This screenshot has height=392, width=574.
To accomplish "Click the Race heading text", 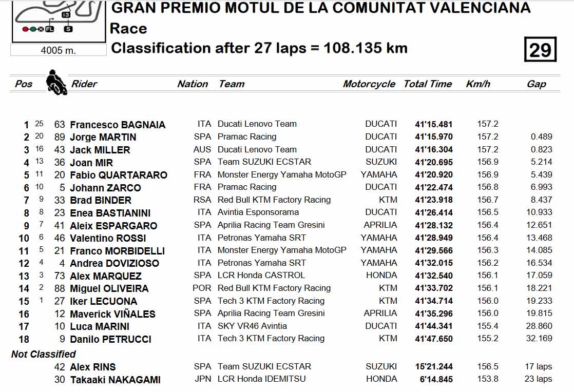I will pos(128,29).
